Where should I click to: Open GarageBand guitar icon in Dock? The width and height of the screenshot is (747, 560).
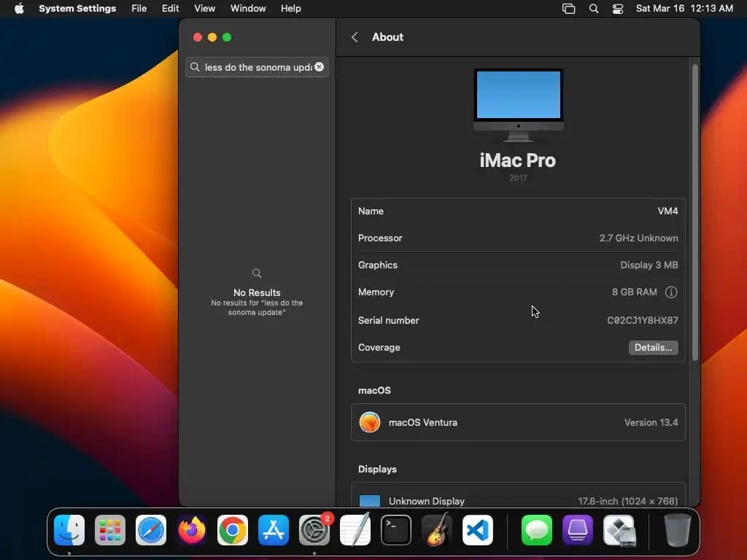pos(437,530)
